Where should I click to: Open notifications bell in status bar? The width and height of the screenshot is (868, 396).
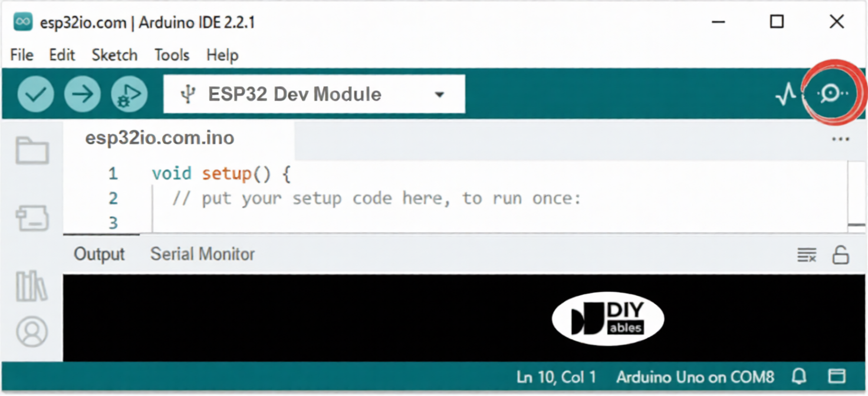coord(799,377)
